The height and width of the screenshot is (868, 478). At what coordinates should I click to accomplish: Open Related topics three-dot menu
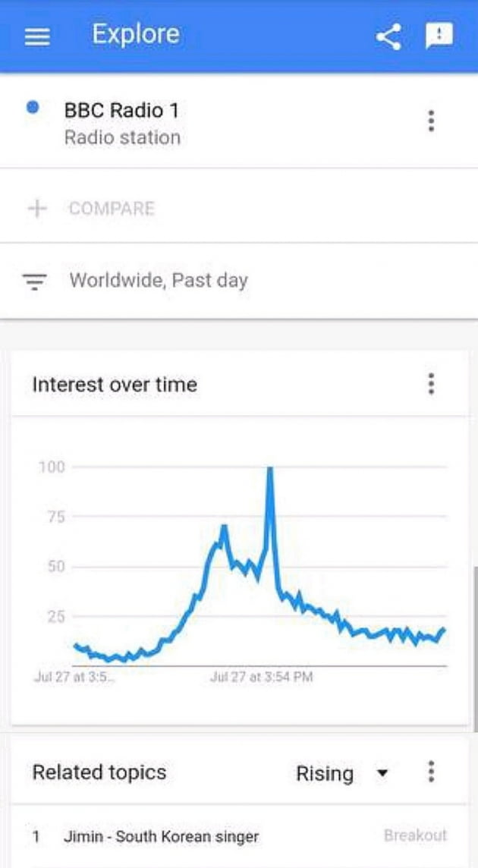[431, 772]
